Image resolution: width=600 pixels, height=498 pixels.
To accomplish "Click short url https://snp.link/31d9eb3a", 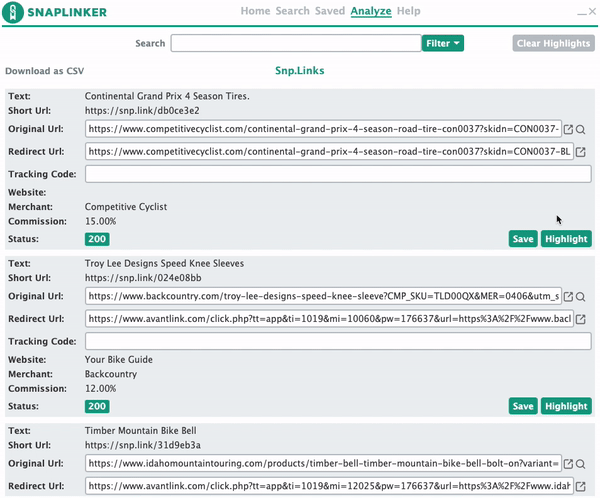I will 143,446.
